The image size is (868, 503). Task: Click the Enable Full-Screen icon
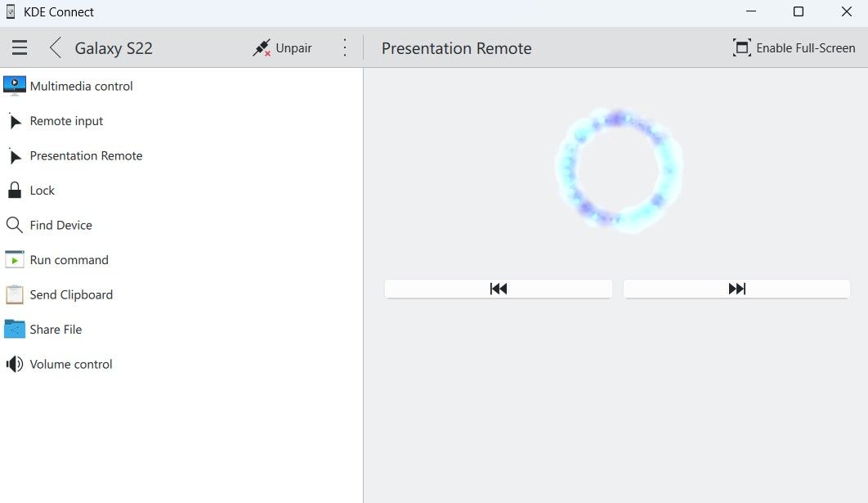(x=742, y=47)
